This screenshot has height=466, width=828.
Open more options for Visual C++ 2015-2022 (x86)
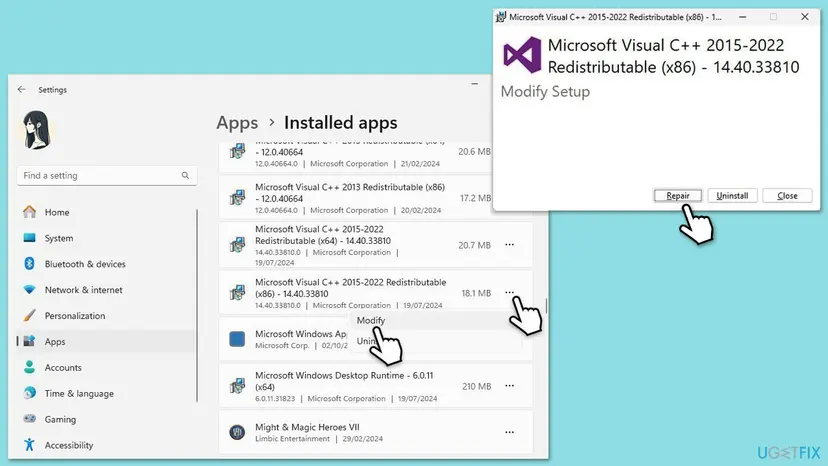pyautogui.click(x=509, y=292)
